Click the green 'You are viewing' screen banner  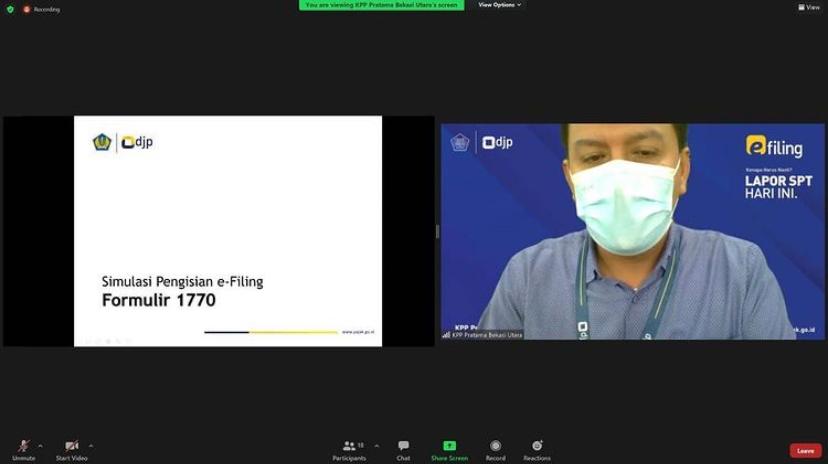[x=381, y=5]
